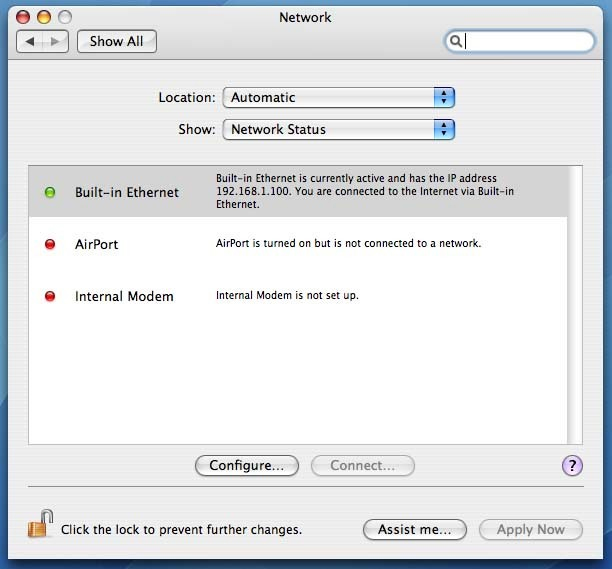
Task: Focus the search field in the toolbar
Action: [520, 41]
